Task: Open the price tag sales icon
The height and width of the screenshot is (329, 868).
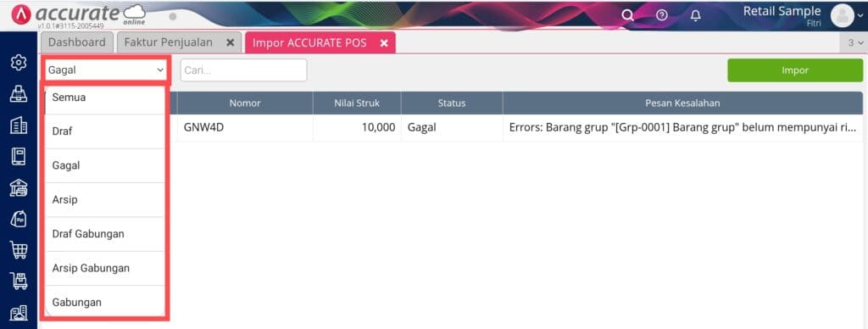Action: click(19, 220)
